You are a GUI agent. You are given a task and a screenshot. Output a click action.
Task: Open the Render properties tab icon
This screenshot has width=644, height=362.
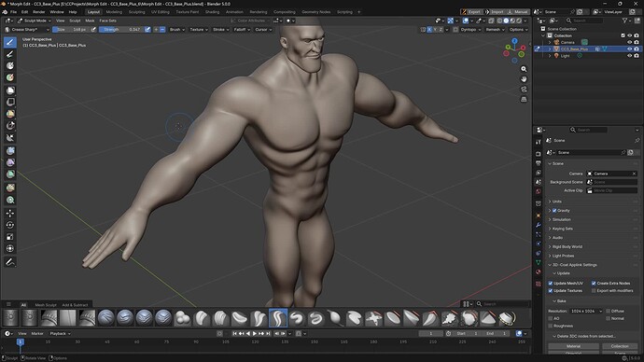tap(539, 154)
